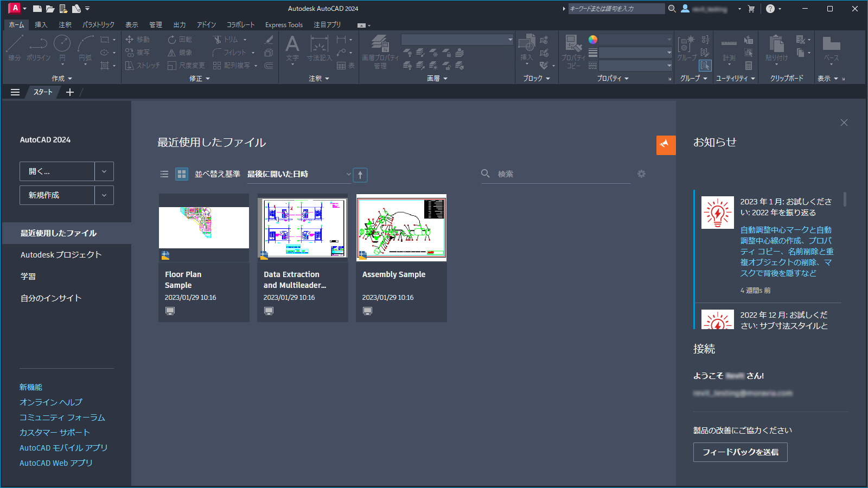Viewport: 868px width, 488px height.
Task: Select the ポリライン (Polyline) tool
Action: (38, 49)
